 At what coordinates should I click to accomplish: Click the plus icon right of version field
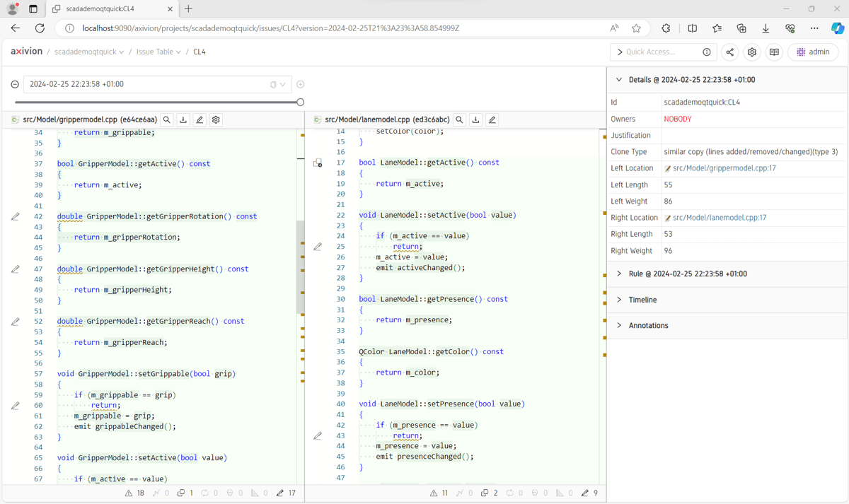tap(301, 84)
